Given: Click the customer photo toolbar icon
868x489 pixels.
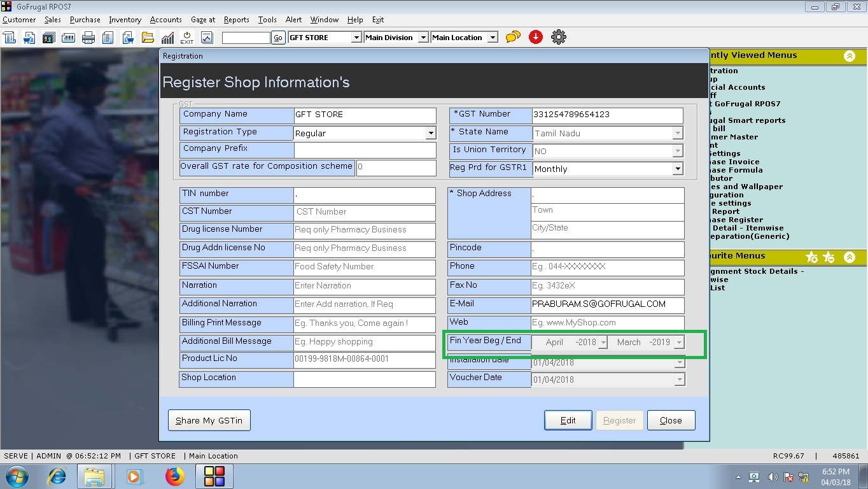Looking at the screenshot, I should coord(49,38).
